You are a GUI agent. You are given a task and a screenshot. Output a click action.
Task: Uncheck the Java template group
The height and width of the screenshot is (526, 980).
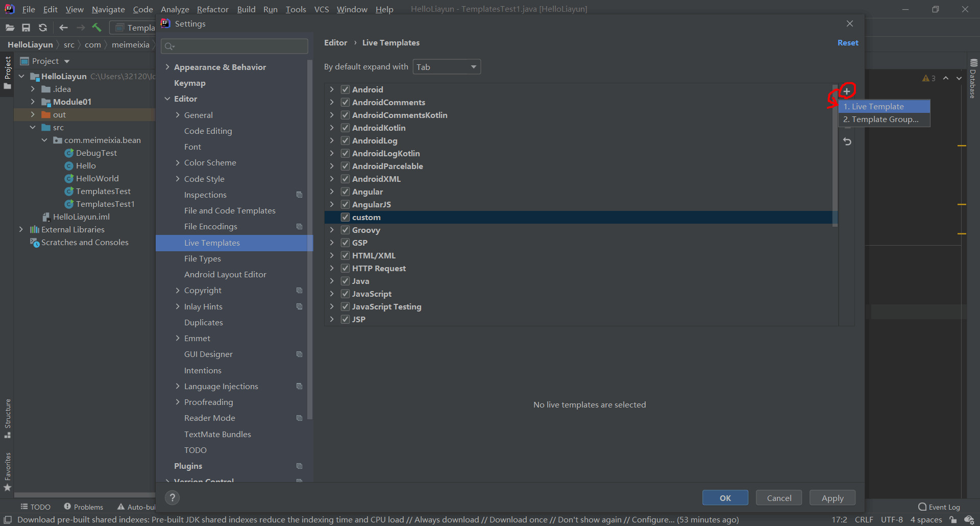point(345,281)
